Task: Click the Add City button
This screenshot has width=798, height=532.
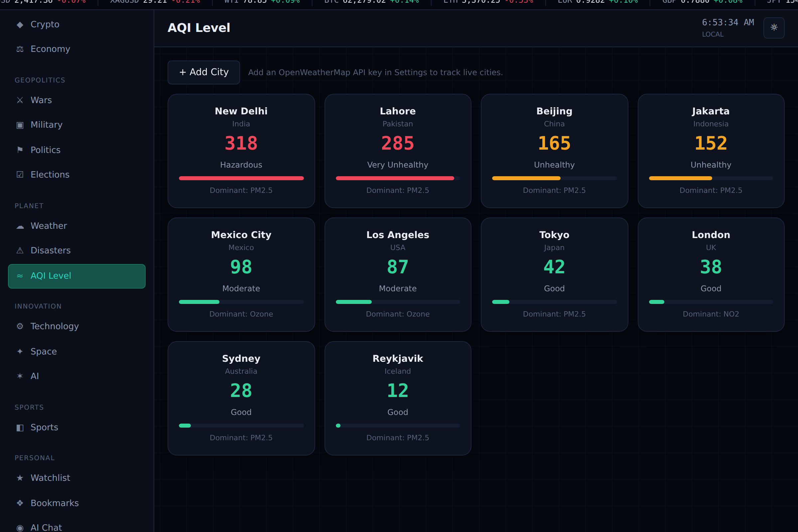Action: tap(203, 72)
